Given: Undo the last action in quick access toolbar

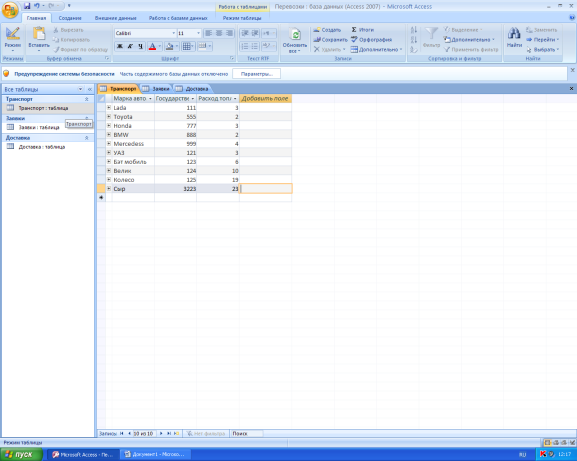Looking at the screenshot, I should pos(37,6).
